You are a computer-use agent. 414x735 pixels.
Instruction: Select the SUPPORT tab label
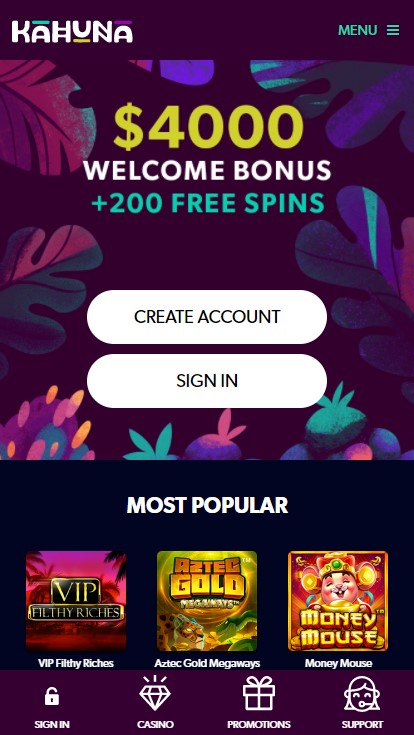pyautogui.click(x=362, y=725)
